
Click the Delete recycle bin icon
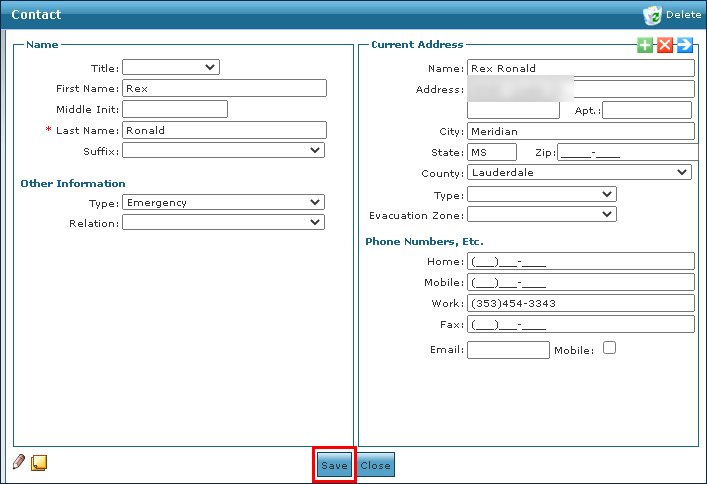pos(652,14)
